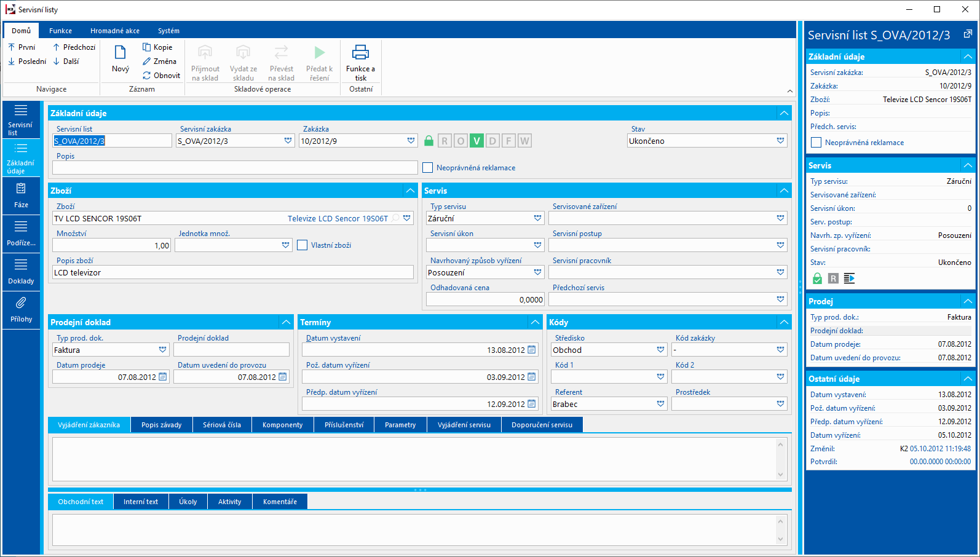Open calendar picker for Datum prodeje

(x=163, y=377)
